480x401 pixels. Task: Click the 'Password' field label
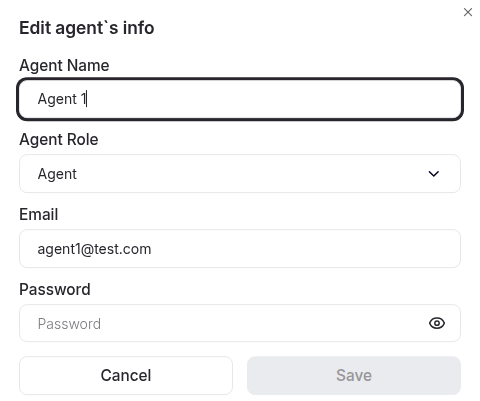[55, 289]
